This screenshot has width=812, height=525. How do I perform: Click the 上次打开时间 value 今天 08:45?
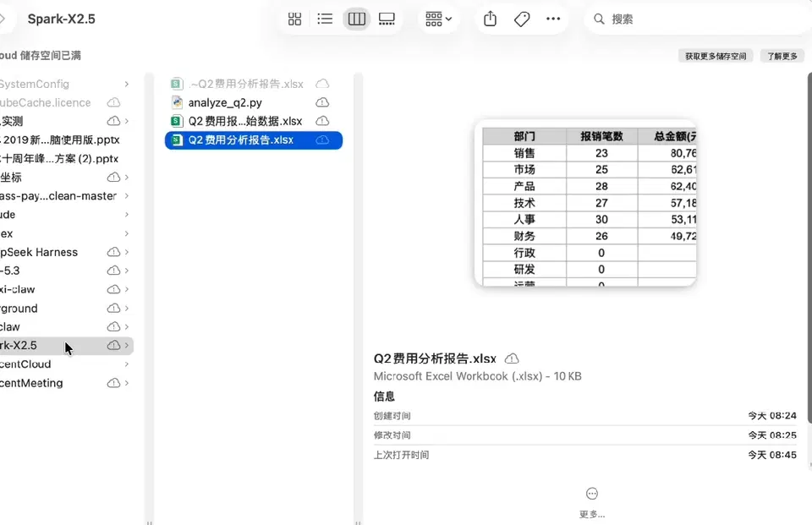(772, 455)
